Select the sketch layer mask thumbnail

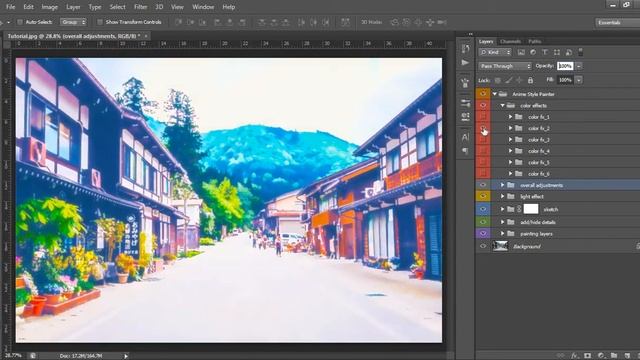[531, 209]
